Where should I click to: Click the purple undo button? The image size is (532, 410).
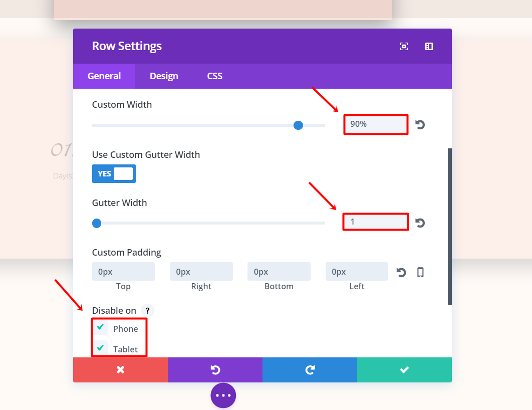coord(215,369)
